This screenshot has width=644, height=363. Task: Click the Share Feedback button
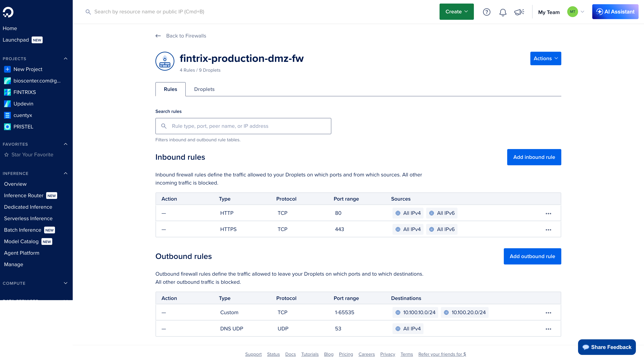(607, 347)
